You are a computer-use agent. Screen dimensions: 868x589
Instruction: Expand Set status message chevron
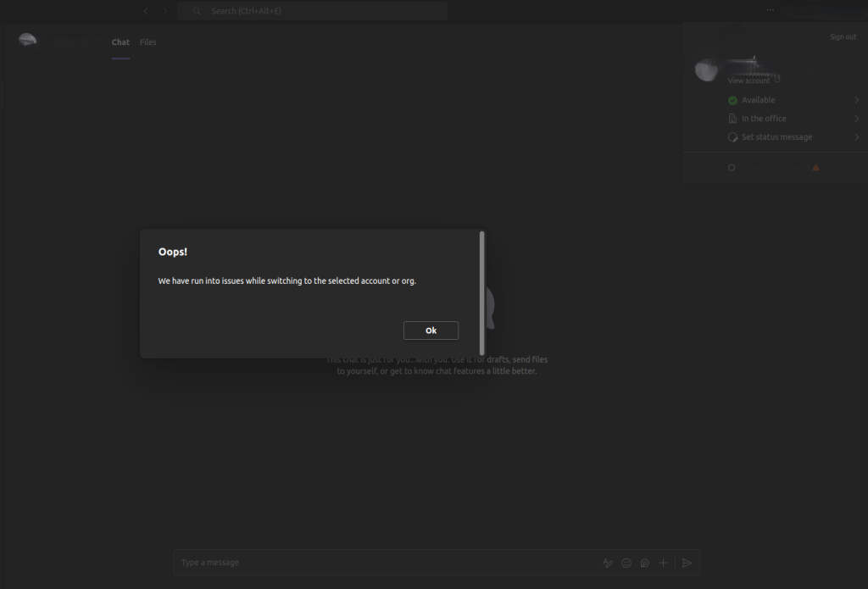(856, 136)
